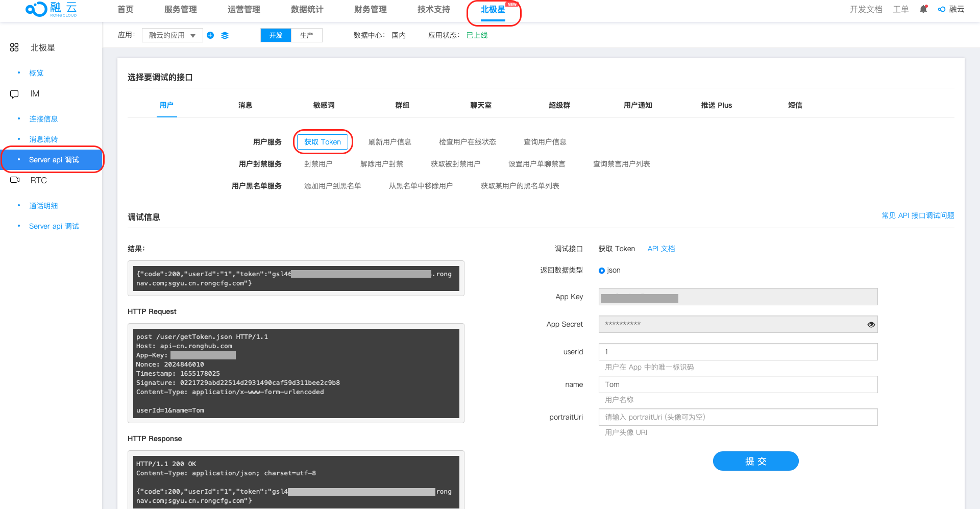
Task: Click the RongCloud logo icon
Action: click(37, 9)
